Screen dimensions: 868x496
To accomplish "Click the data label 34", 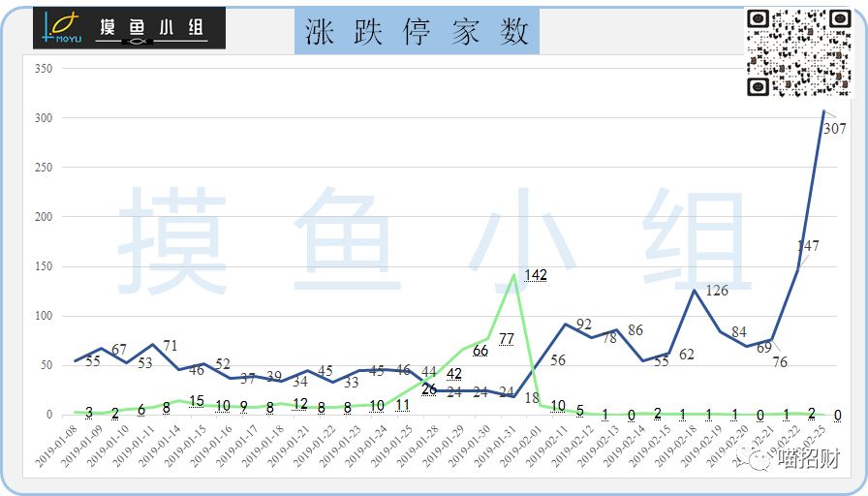I will [300, 382].
